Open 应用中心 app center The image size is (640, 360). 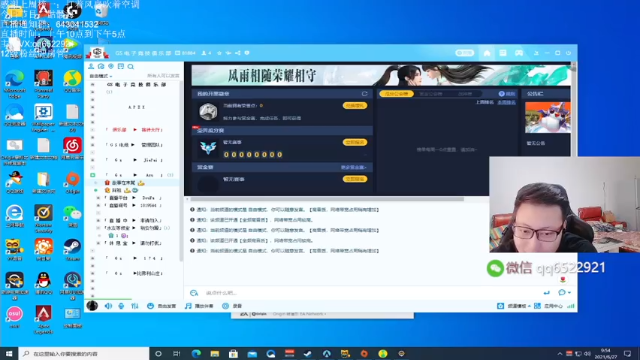pyautogui.click(x=548, y=306)
